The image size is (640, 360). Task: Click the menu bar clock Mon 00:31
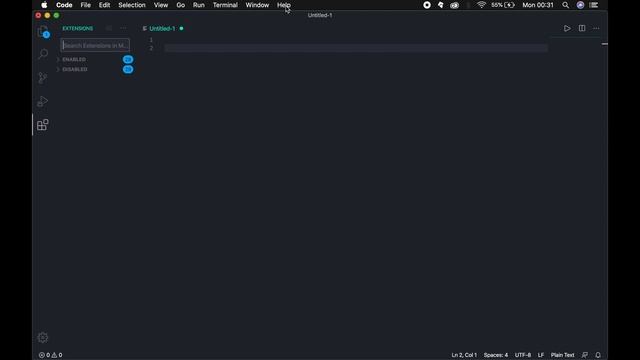538,5
